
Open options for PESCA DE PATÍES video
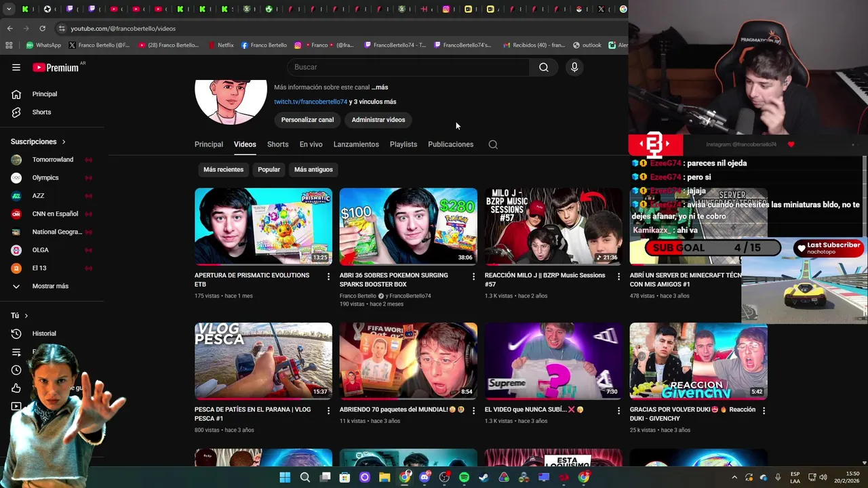(x=328, y=411)
